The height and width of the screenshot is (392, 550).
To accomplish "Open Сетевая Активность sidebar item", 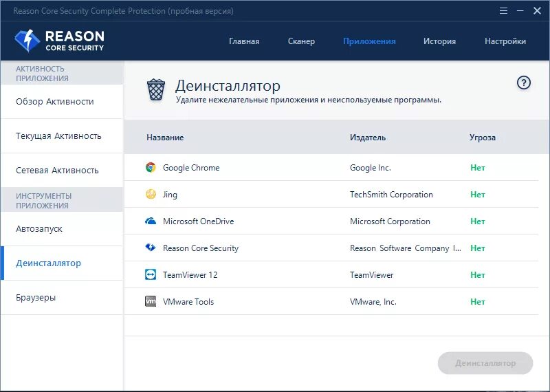I will click(x=62, y=170).
